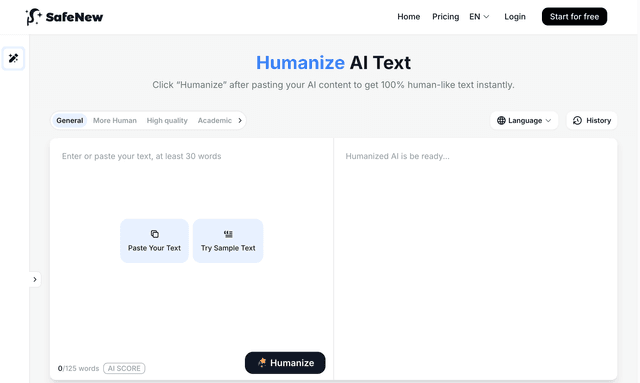Open the Language dropdown
The width and height of the screenshot is (640, 383).
(524, 120)
